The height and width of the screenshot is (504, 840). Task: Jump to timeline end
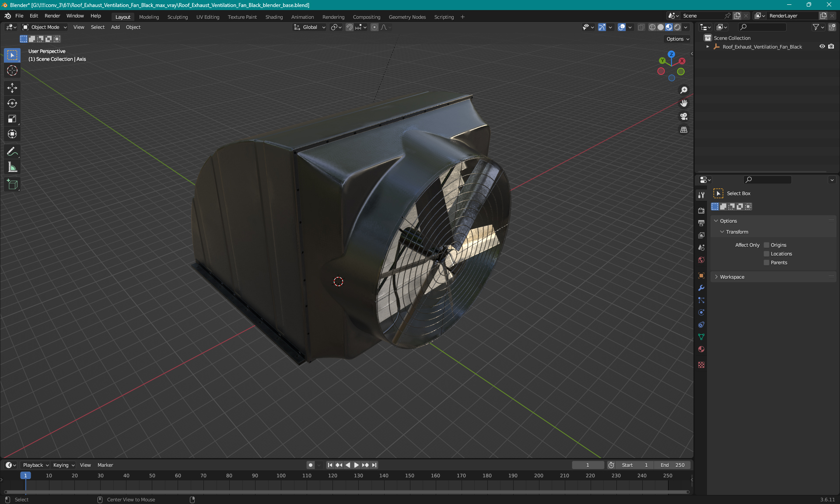tap(374, 465)
